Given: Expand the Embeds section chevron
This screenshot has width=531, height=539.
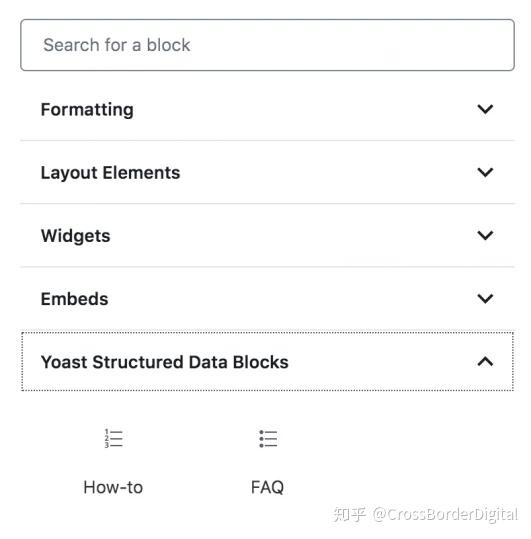Looking at the screenshot, I should point(485,298).
